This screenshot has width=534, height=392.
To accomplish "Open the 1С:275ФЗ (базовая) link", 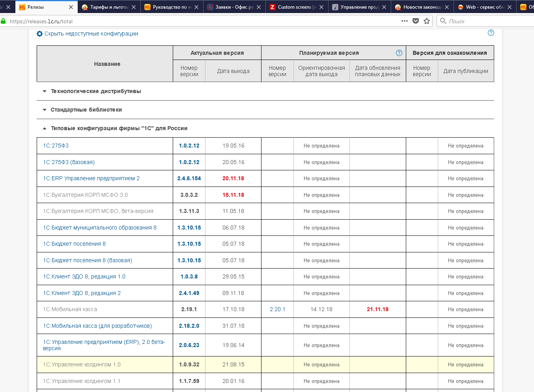I will click(x=69, y=162).
